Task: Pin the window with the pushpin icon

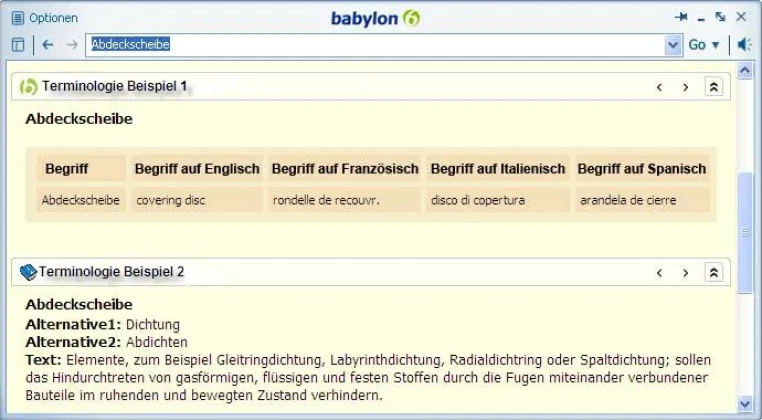Action: point(681,18)
